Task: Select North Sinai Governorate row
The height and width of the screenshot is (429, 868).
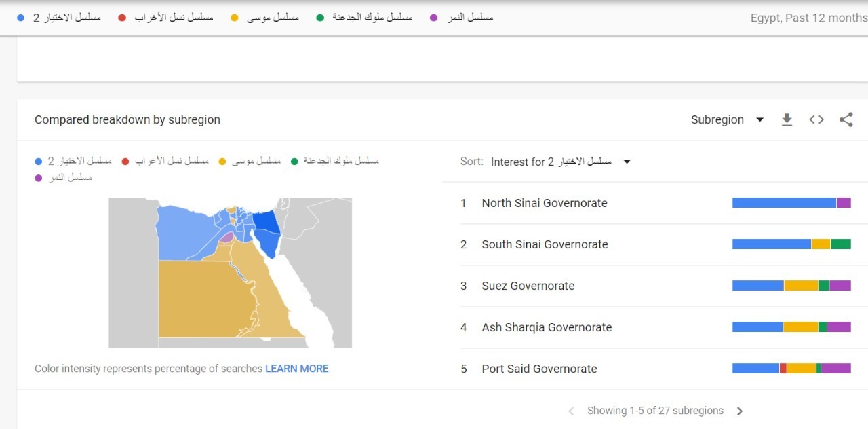Action: point(544,203)
